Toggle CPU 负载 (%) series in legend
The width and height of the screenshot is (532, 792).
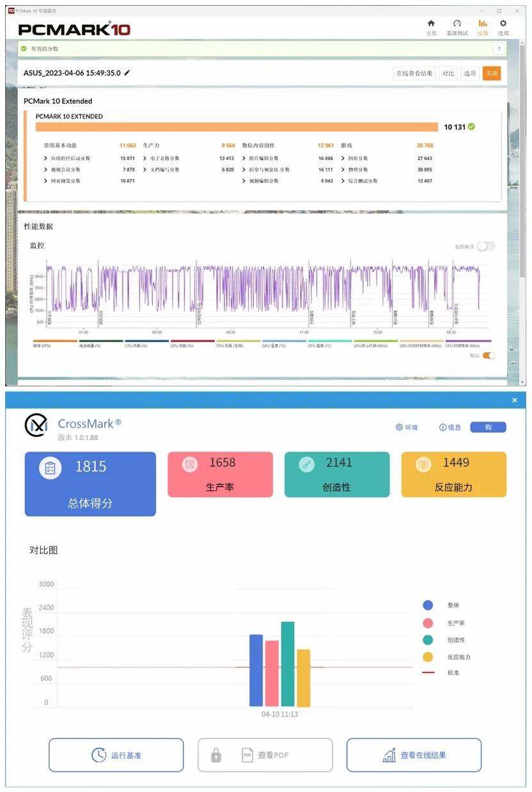point(146,344)
